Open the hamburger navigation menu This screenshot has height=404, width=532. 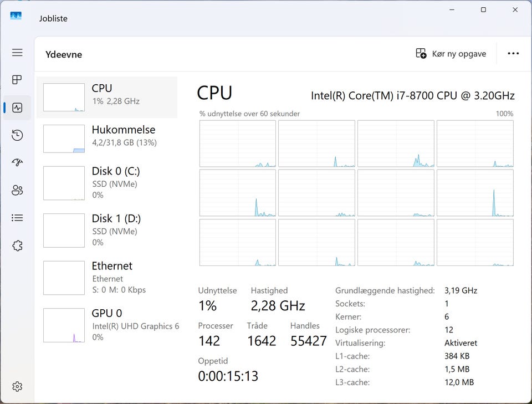(17, 53)
